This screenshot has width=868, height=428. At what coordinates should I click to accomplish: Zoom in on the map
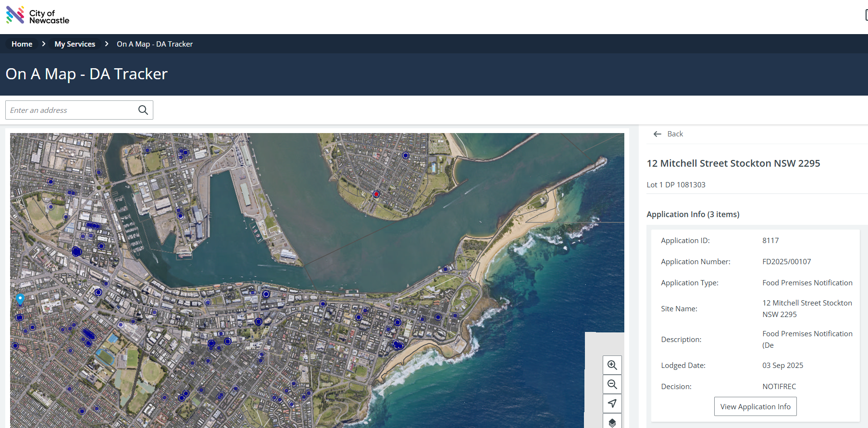[612, 365]
